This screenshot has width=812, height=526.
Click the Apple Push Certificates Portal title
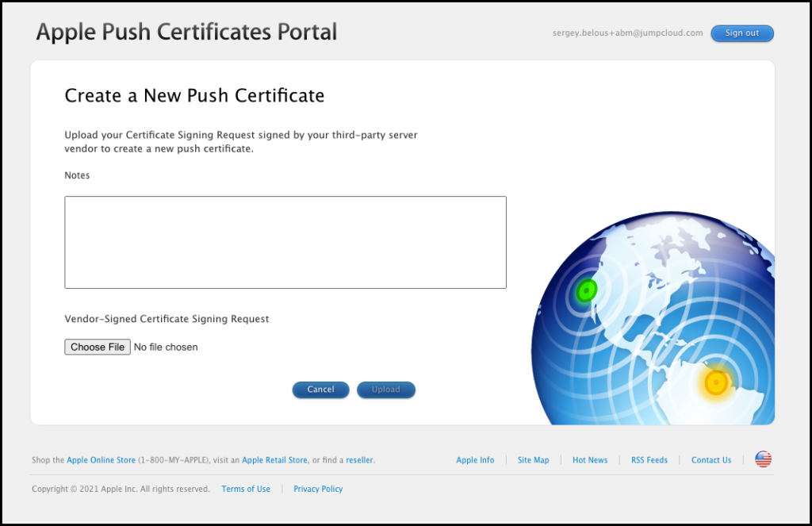click(x=186, y=33)
